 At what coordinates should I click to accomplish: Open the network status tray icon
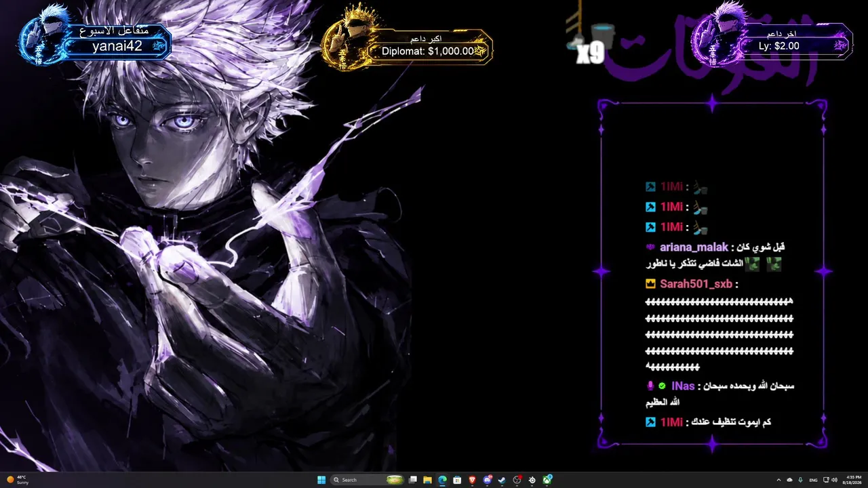[826, 480]
